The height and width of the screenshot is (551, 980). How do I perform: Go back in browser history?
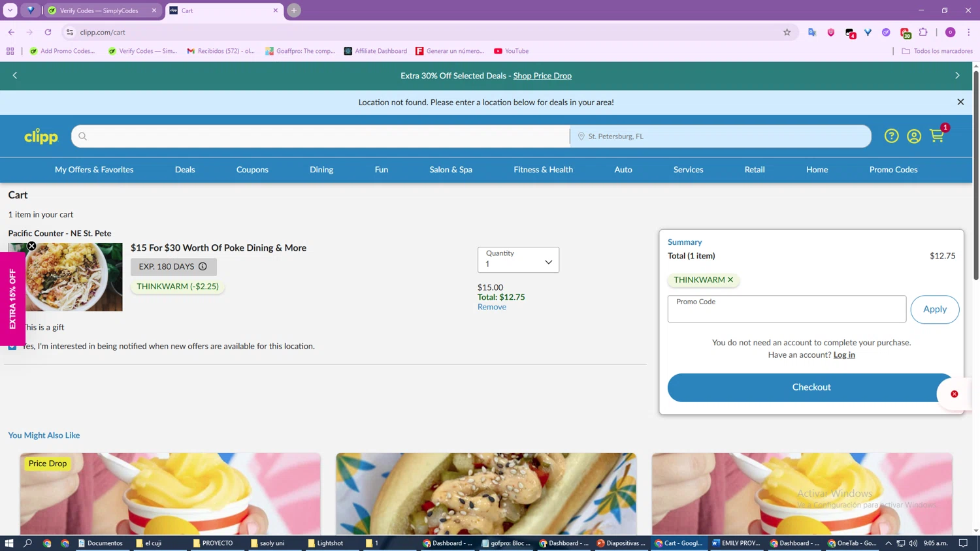(11, 32)
